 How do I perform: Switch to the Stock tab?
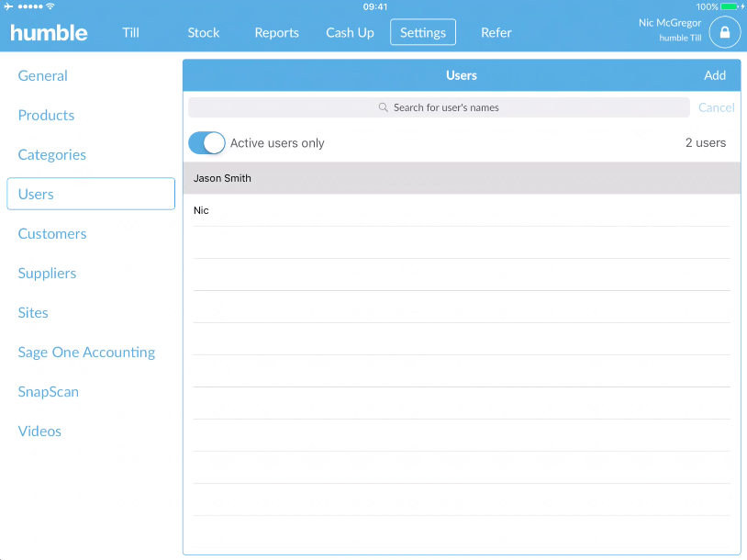click(204, 32)
